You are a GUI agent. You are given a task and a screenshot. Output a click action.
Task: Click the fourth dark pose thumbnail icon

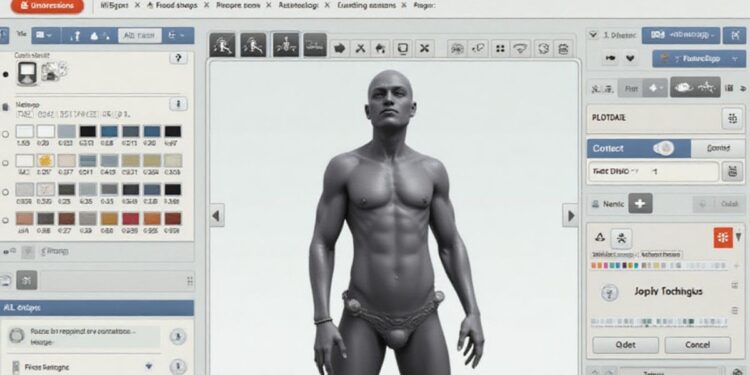tap(315, 45)
